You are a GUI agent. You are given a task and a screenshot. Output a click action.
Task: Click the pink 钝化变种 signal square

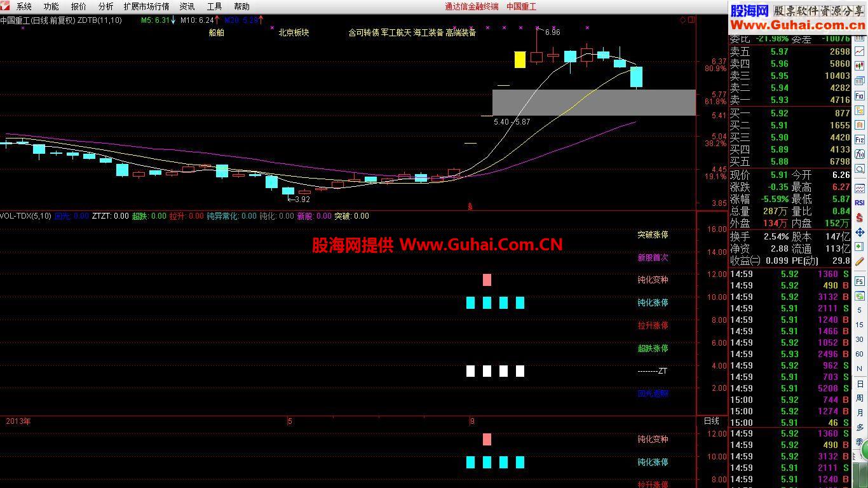pyautogui.click(x=487, y=280)
